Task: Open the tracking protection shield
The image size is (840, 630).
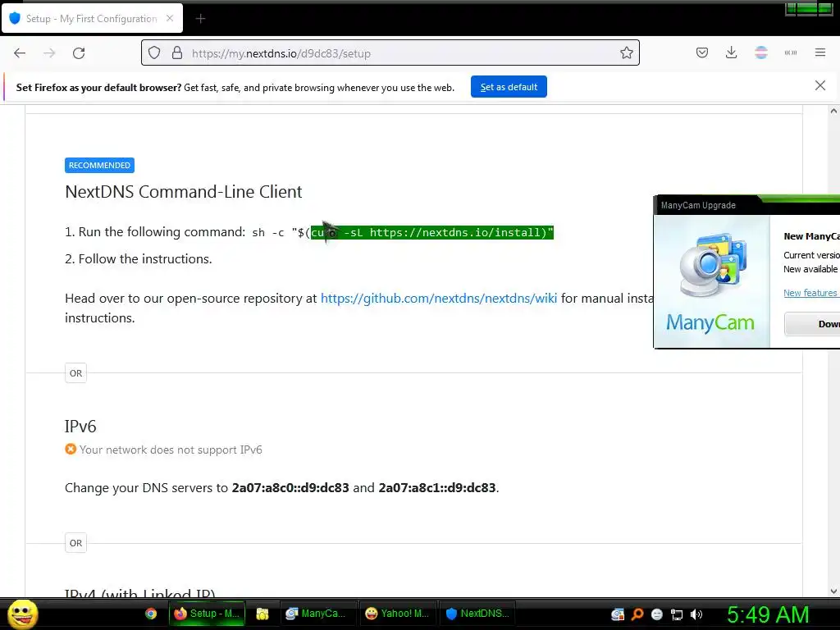Action: [x=154, y=53]
